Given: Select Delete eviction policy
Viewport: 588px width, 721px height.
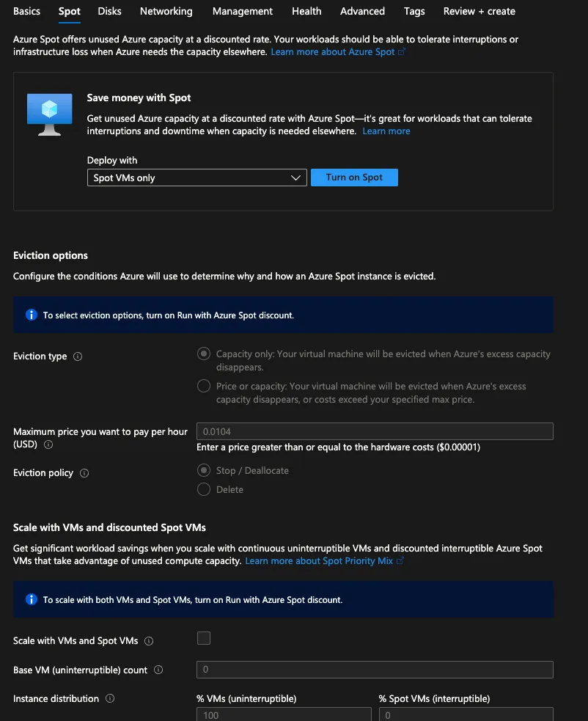Looking at the screenshot, I should click(x=204, y=489).
